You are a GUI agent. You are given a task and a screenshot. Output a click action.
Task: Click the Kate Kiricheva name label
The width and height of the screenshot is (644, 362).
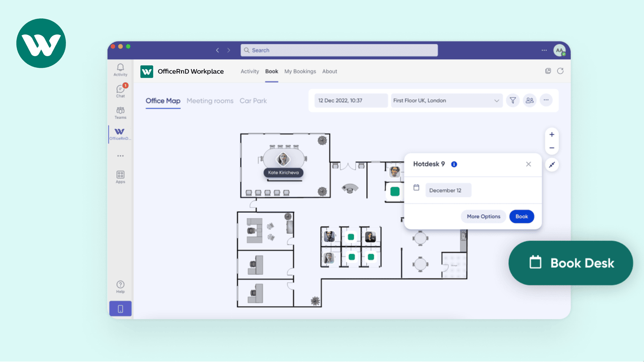coord(283,173)
